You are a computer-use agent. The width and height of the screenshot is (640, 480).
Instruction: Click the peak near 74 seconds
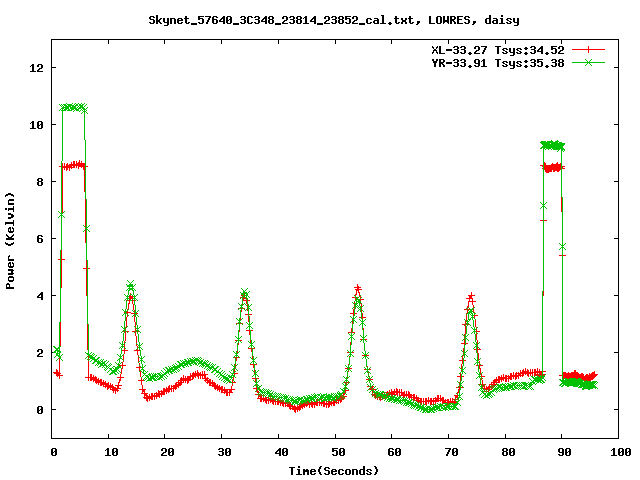click(470, 297)
